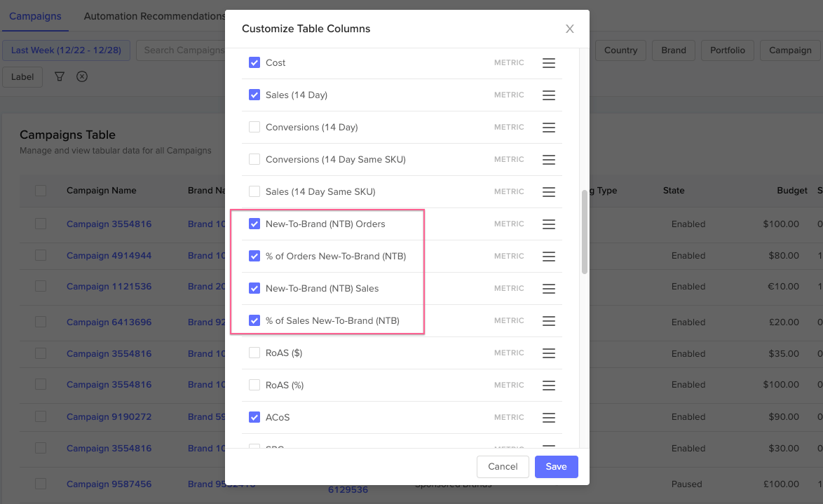Save the column customization
This screenshot has height=504, width=823.
pos(557,467)
